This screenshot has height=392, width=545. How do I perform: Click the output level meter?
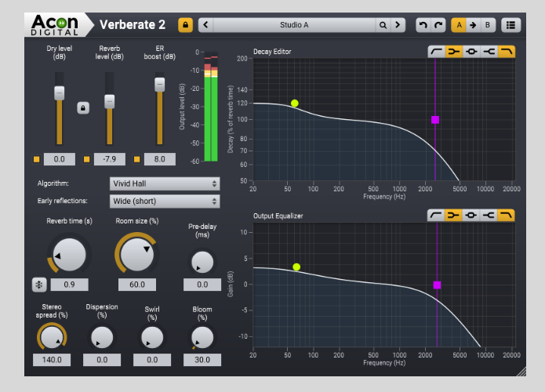pyautogui.click(x=211, y=107)
